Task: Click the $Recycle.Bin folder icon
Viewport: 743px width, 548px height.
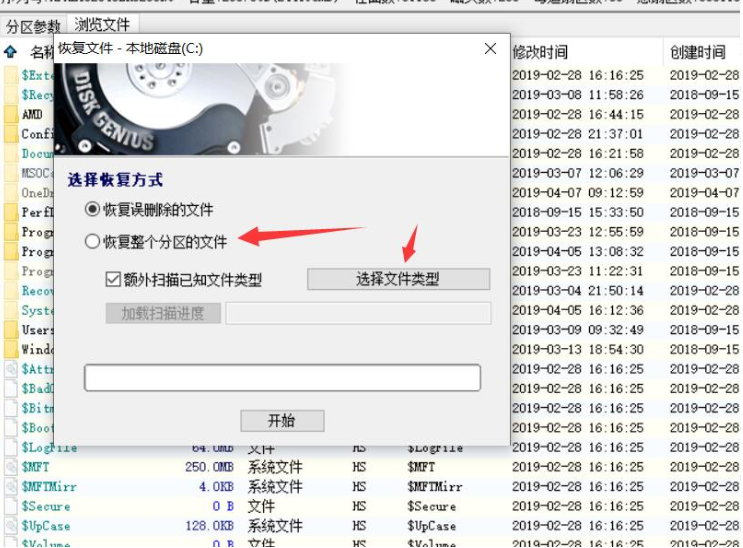Action: (11, 94)
